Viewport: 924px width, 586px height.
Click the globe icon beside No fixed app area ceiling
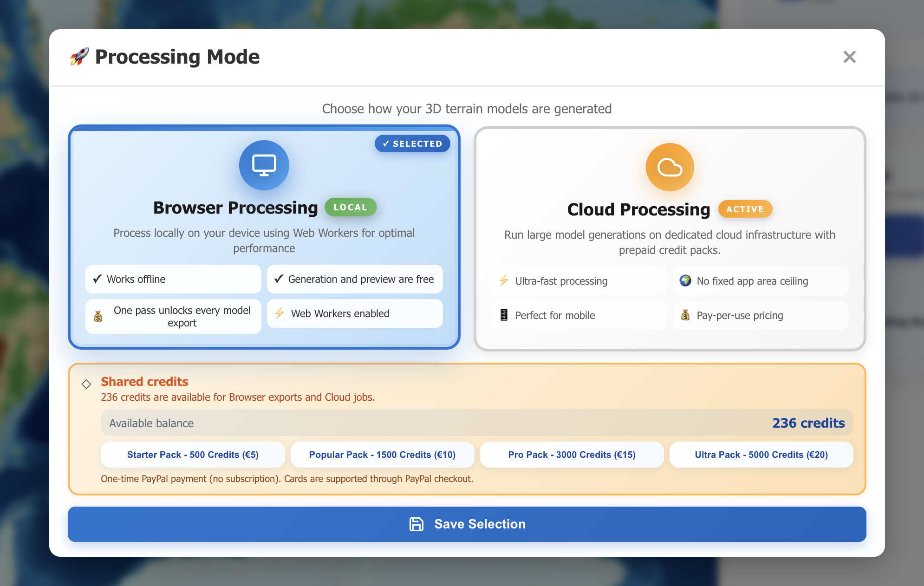[x=685, y=280]
